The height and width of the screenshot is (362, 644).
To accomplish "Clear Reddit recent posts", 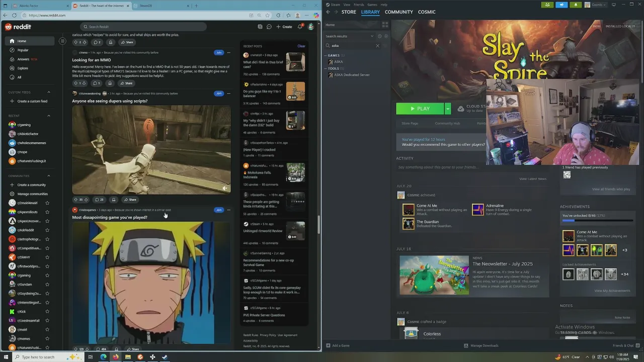I will click(x=301, y=46).
